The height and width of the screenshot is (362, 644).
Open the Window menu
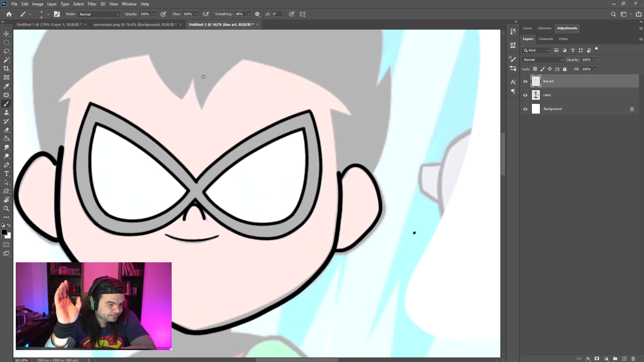coord(129,4)
